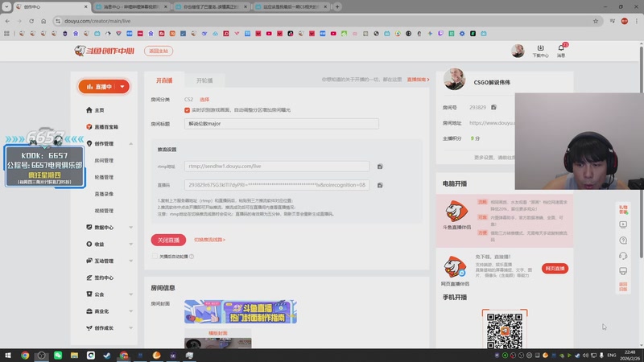Viewport: 644px width, 362px height.
Task: Expand the 公会 sidebar section
Action: (130, 294)
